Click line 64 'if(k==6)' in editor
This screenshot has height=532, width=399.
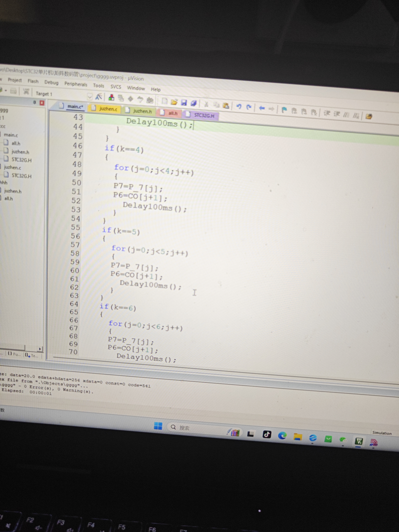[x=118, y=307]
